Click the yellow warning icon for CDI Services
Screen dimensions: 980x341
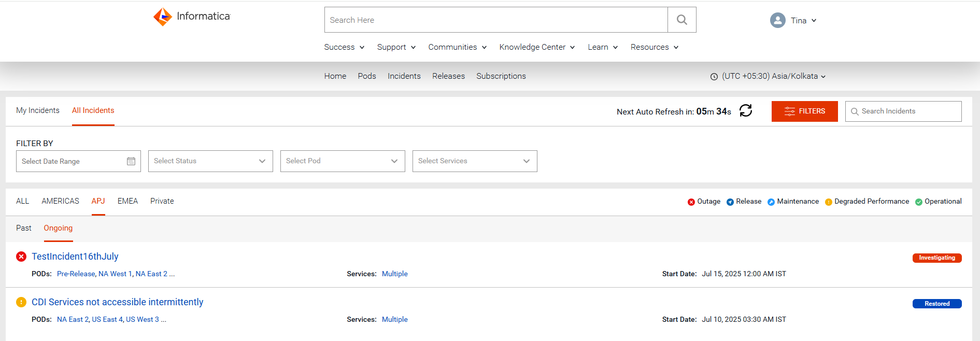[x=21, y=302]
